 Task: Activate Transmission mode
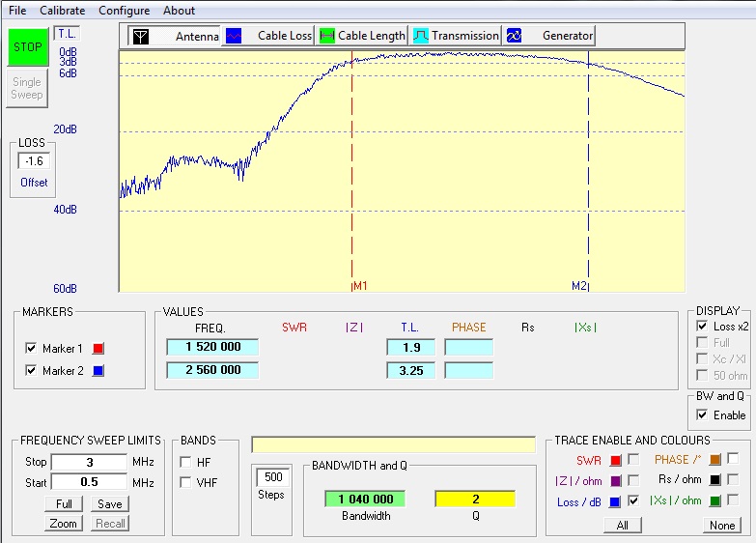click(421, 36)
